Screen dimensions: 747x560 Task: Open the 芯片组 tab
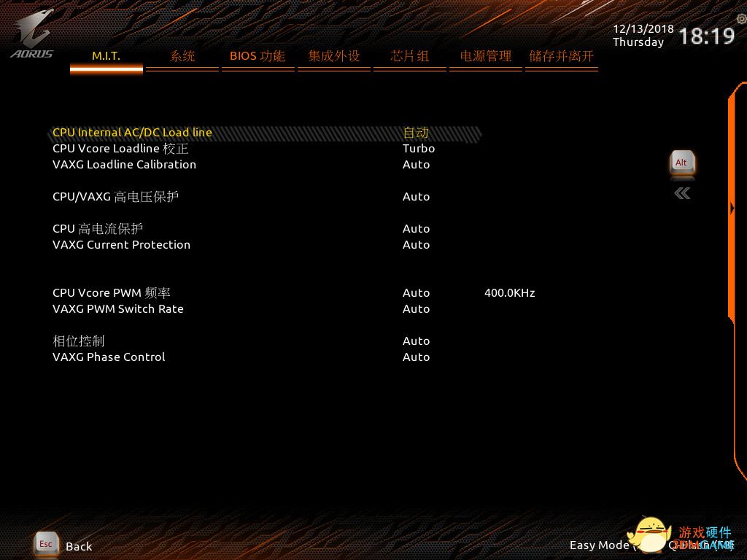(410, 56)
